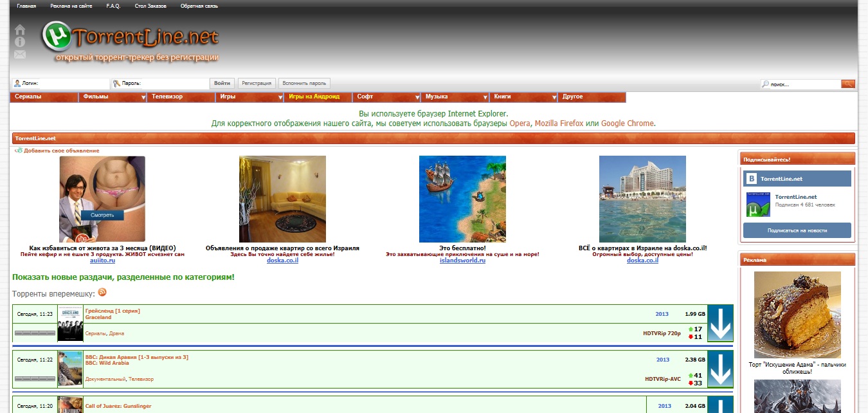This screenshot has height=413, width=868.
Task: Expand the Софт dropdown arrow
Action: point(417,97)
